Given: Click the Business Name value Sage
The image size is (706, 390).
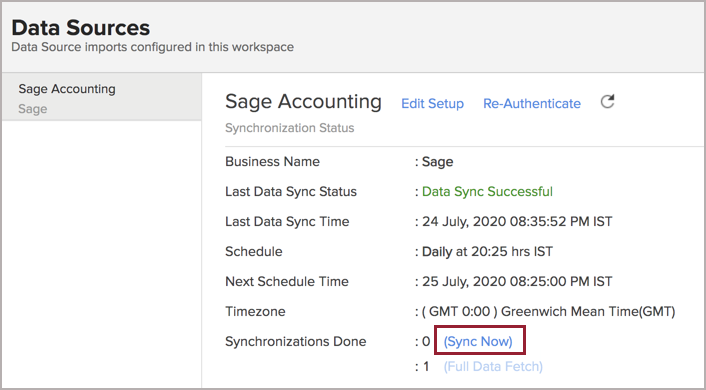Looking at the screenshot, I should tap(437, 162).
